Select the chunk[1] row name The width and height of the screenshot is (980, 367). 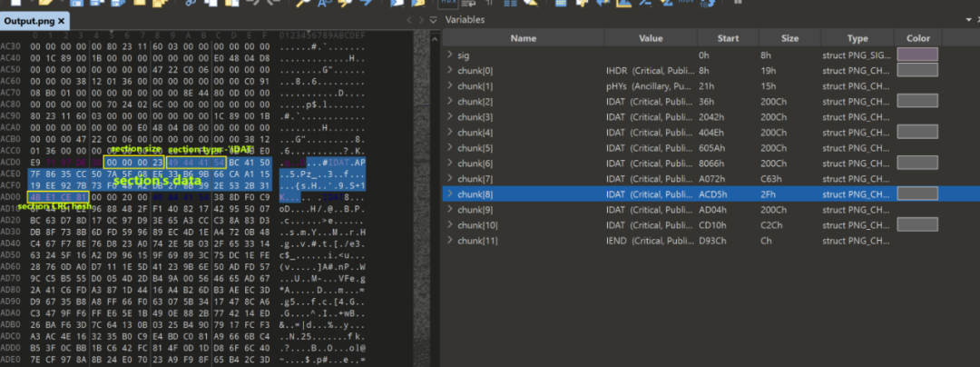coord(475,85)
